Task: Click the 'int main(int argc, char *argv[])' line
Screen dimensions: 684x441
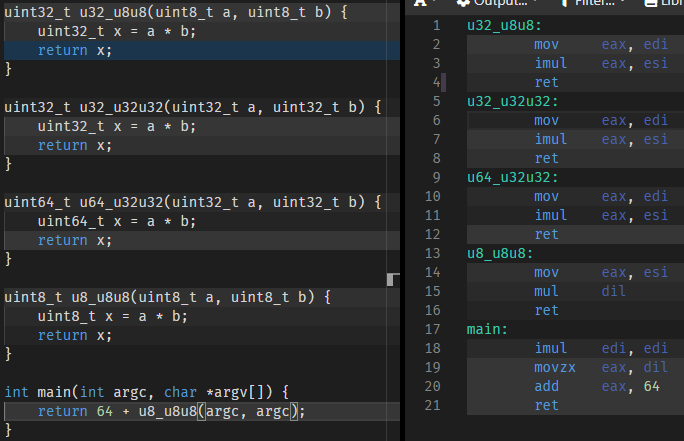Action: point(147,393)
